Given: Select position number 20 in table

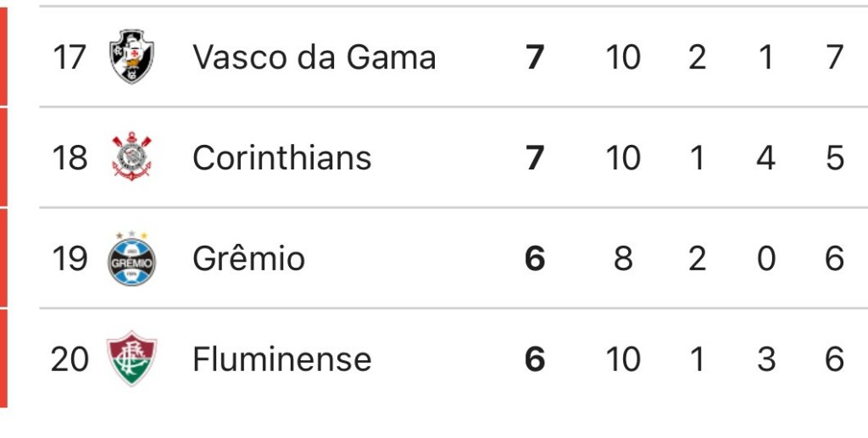Looking at the screenshot, I should [x=70, y=359].
